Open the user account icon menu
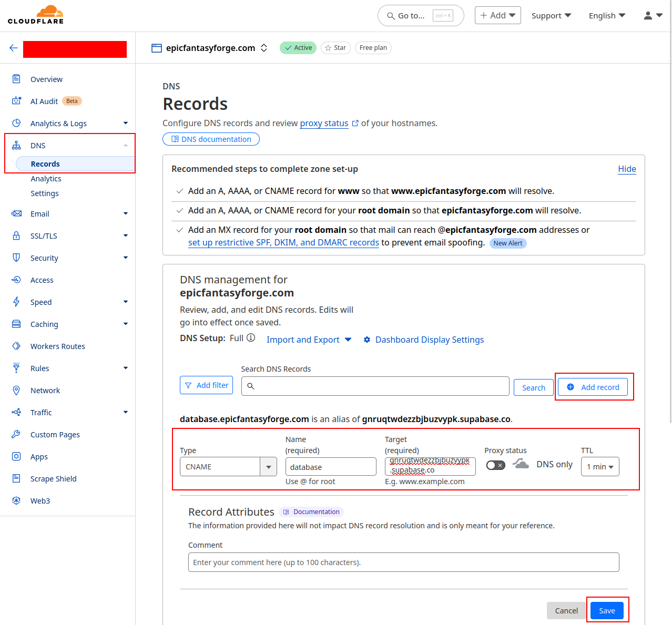Screen dimensions: 672x625 click(653, 16)
